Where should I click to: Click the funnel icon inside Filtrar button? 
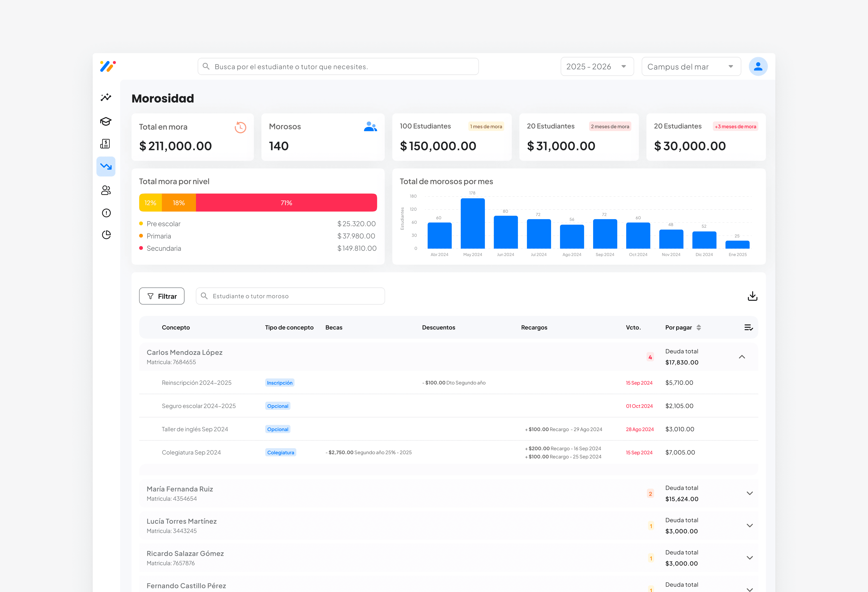(x=150, y=296)
